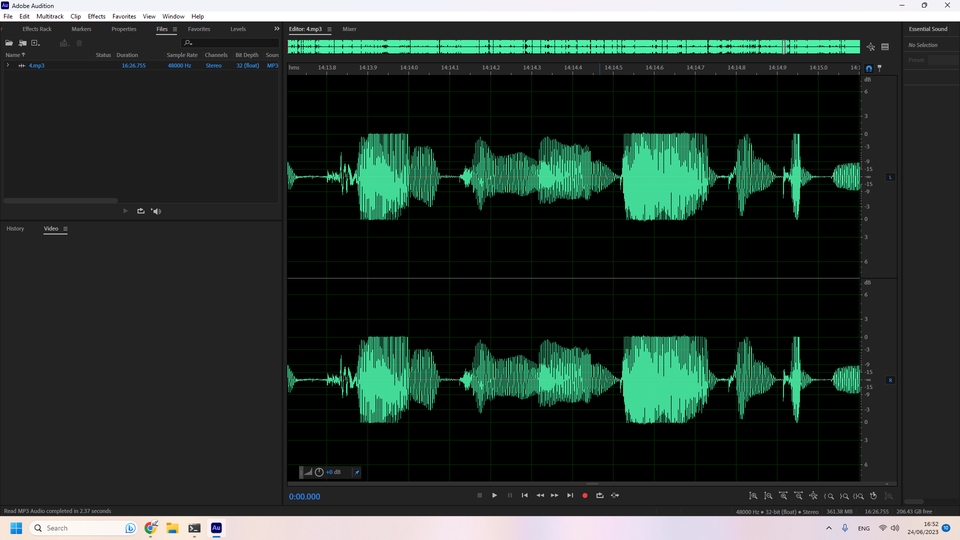Toggle timeline snapping magnet icon
Screen dimensions: 960x540
[869, 68]
